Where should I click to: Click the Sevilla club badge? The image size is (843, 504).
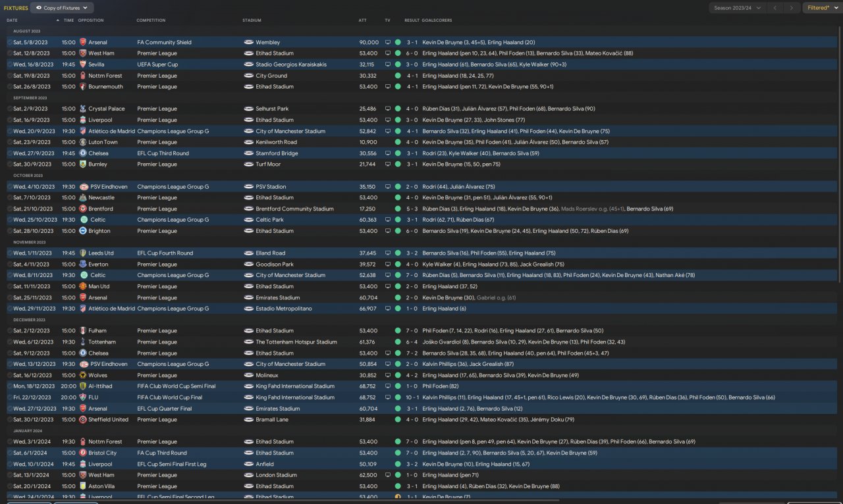pyautogui.click(x=83, y=64)
